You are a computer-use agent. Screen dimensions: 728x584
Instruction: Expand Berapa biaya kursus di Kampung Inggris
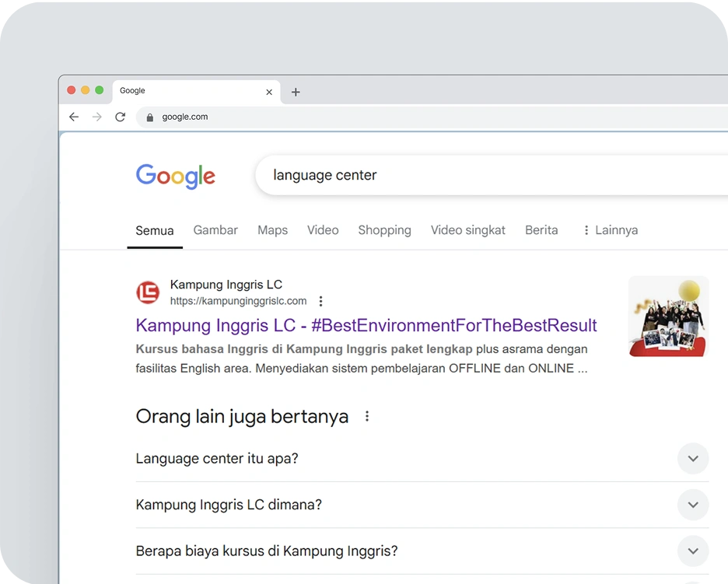click(x=691, y=551)
